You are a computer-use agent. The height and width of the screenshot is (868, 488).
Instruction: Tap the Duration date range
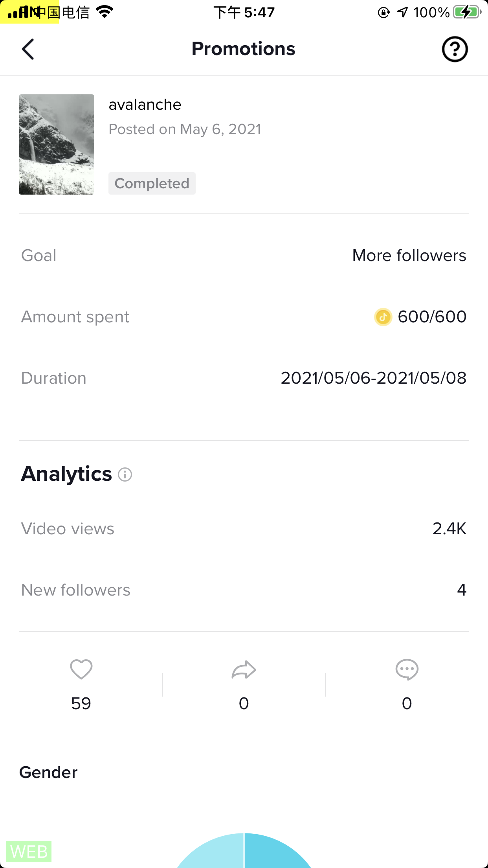click(373, 378)
